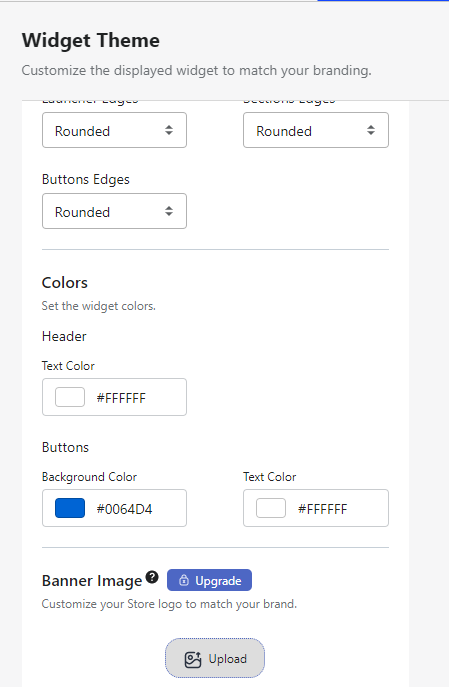Click the Banner Image help question-mark icon
The height and width of the screenshot is (687, 449).
point(152,577)
